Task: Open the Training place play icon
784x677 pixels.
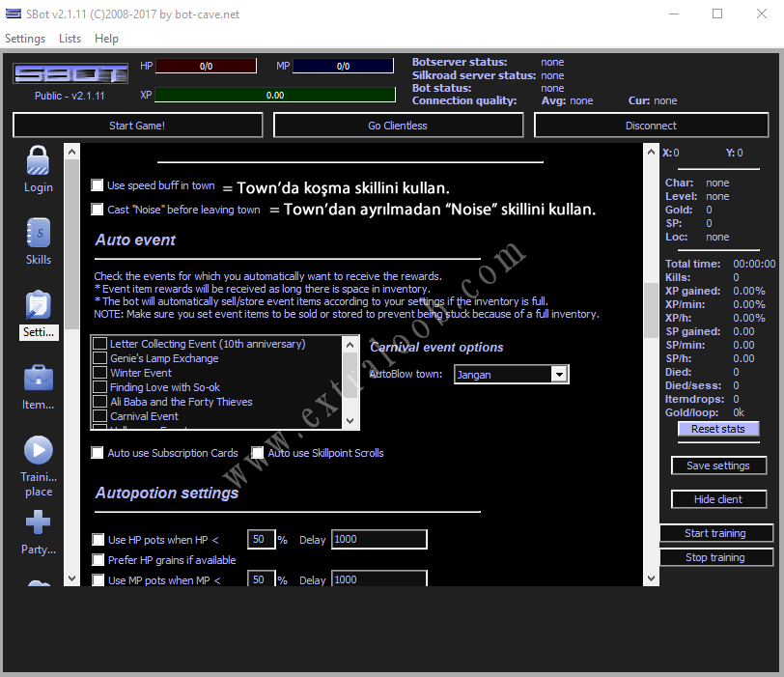Action: pos(38,450)
